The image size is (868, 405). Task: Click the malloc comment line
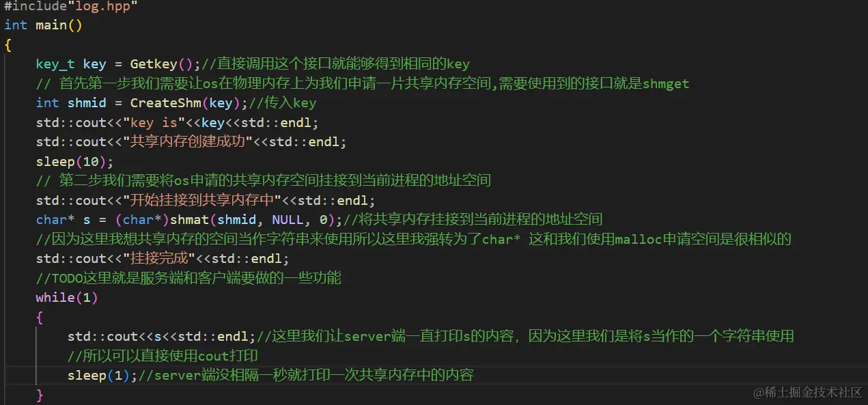(x=414, y=239)
